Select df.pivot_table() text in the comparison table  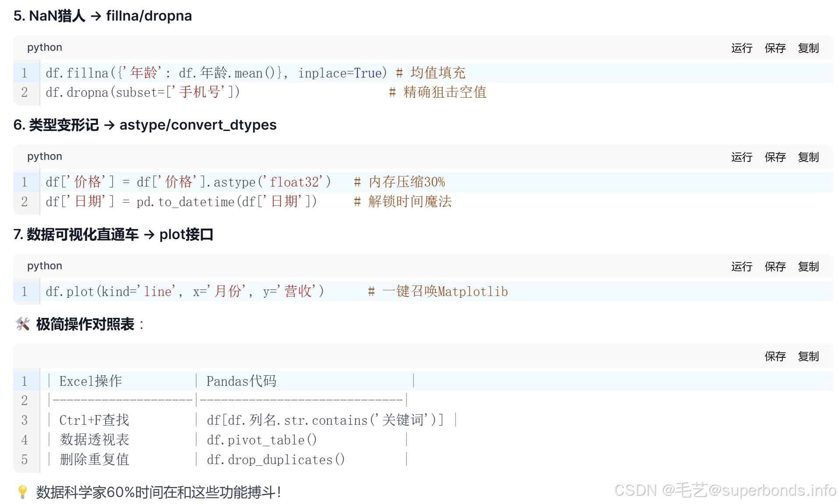[x=262, y=440]
